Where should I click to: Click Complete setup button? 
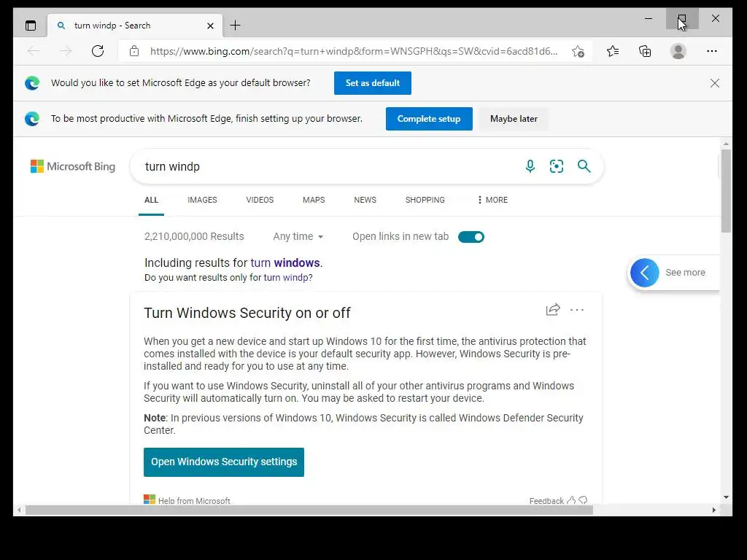[429, 119]
